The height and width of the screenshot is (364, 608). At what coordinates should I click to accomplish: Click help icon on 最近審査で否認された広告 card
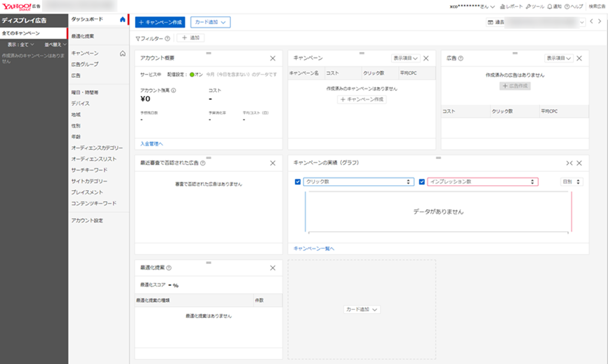point(203,163)
